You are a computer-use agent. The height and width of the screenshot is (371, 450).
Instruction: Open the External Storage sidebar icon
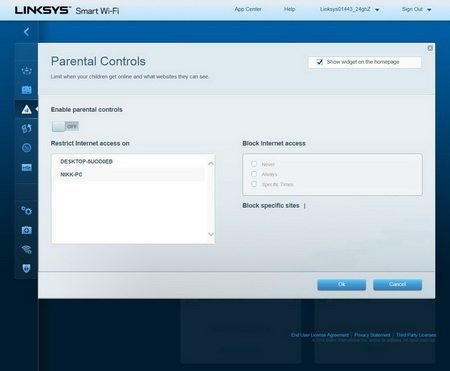pyautogui.click(x=27, y=167)
